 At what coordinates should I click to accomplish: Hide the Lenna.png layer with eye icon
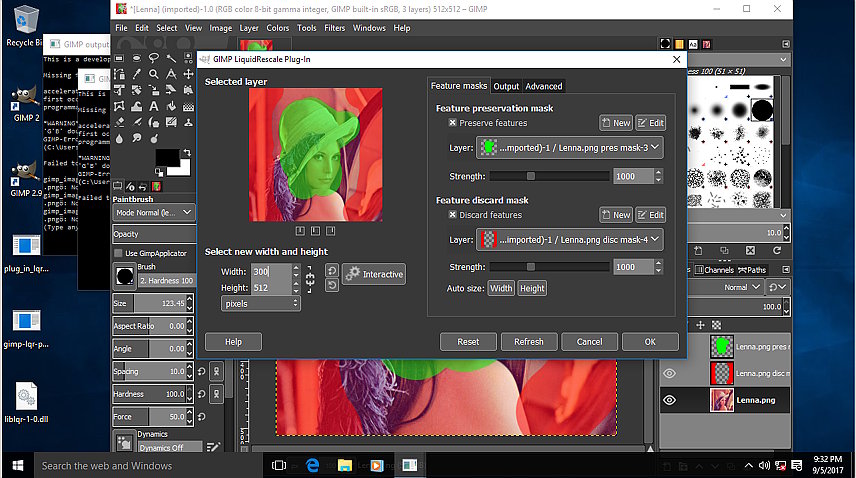(x=669, y=400)
